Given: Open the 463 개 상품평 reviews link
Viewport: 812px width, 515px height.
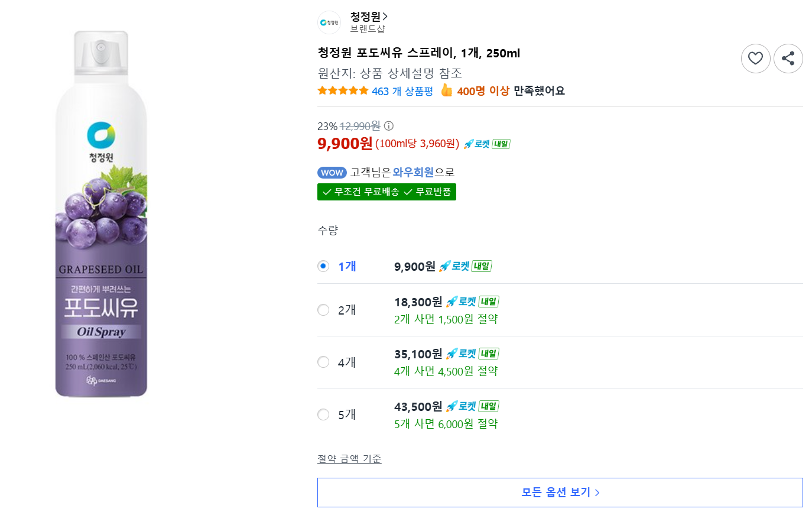Looking at the screenshot, I should 402,91.
